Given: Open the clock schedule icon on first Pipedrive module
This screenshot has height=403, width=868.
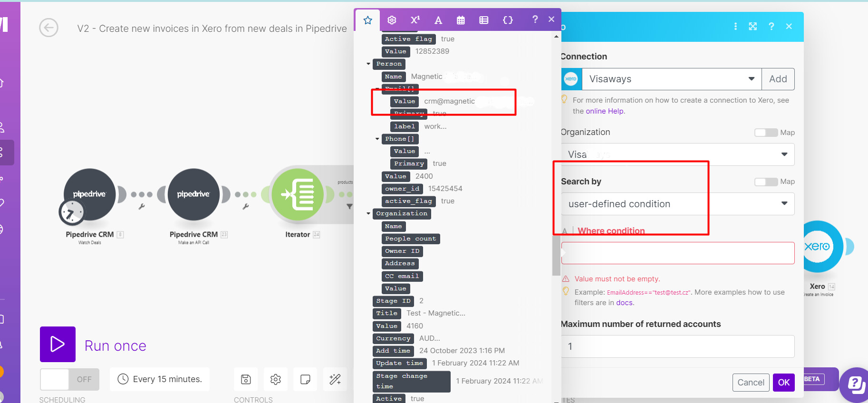Looking at the screenshot, I should 71,212.
